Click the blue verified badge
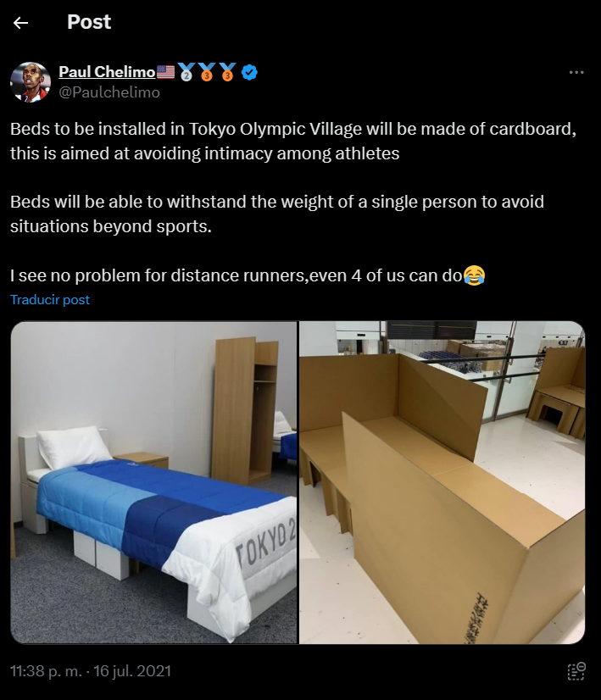This screenshot has width=601, height=700. click(x=249, y=72)
